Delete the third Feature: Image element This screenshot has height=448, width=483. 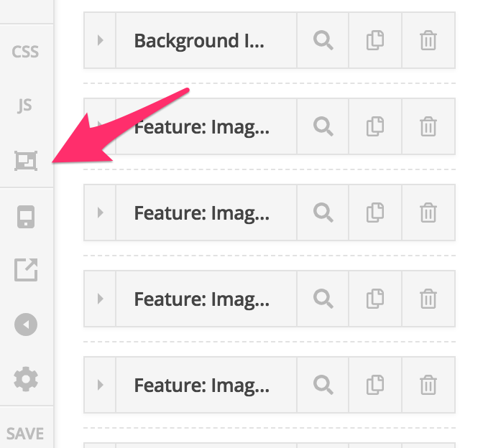(428, 299)
